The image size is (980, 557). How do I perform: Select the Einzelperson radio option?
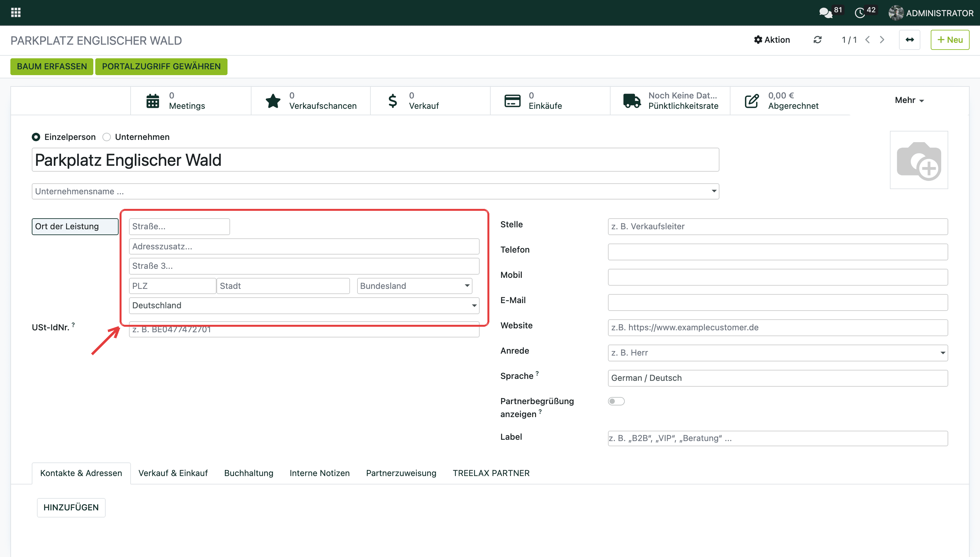click(36, 137)
